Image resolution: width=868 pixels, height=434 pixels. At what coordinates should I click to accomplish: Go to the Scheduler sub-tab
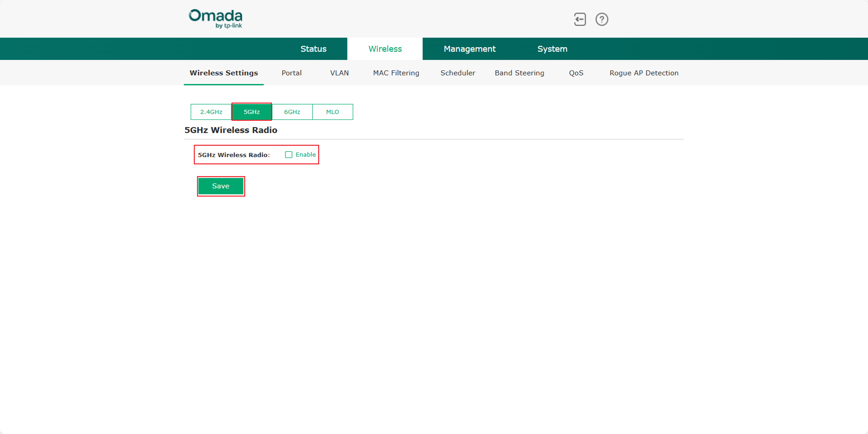[x=458, y=73]
